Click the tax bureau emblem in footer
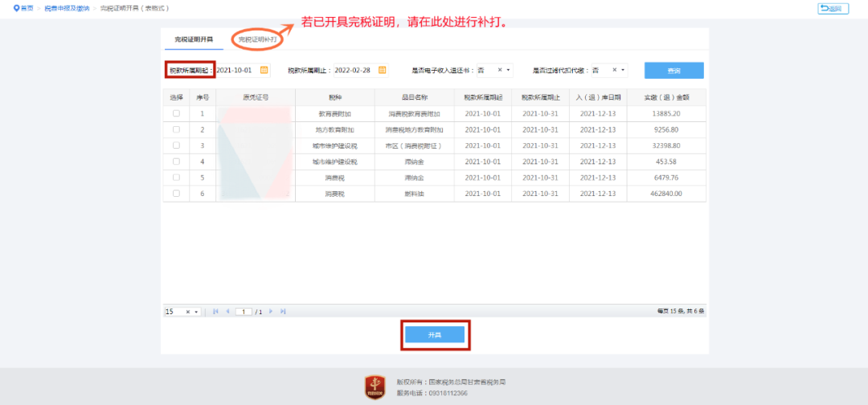The height and width of the screenshot is (405, 868). tap(375, 387)
